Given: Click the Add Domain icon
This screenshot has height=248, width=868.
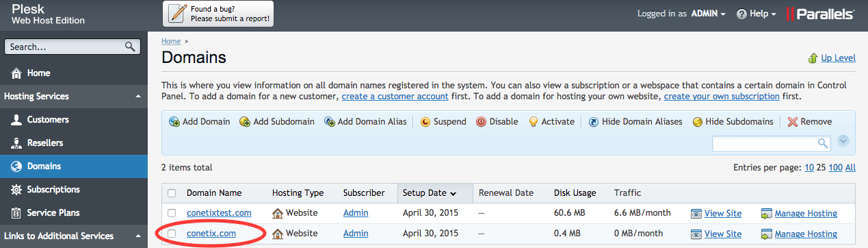Looking at the screenshot, I should 174,122.
